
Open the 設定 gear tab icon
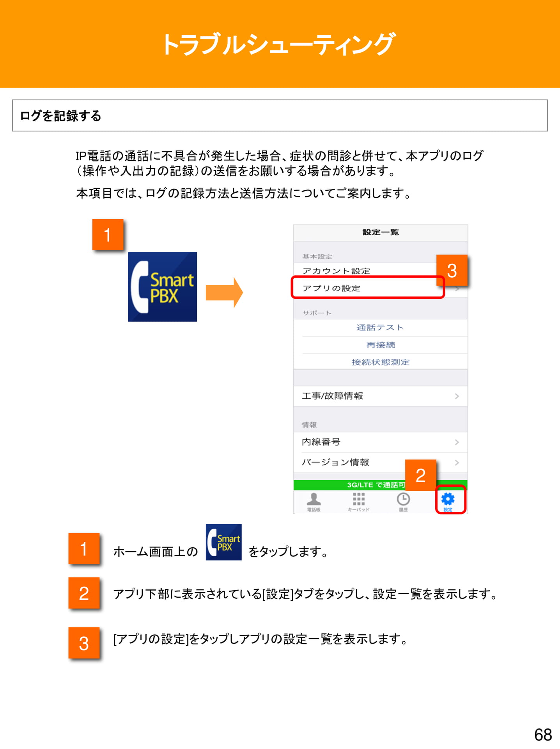coord(448,499)
